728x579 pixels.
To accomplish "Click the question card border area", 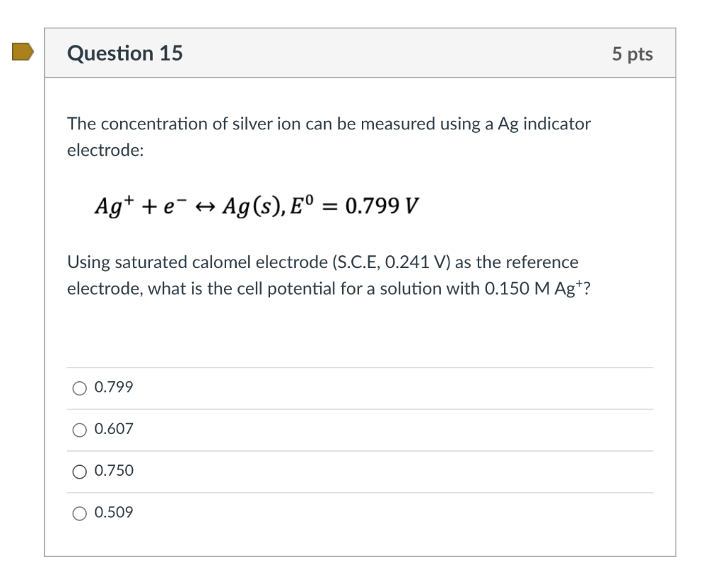I will coord(45,285).
